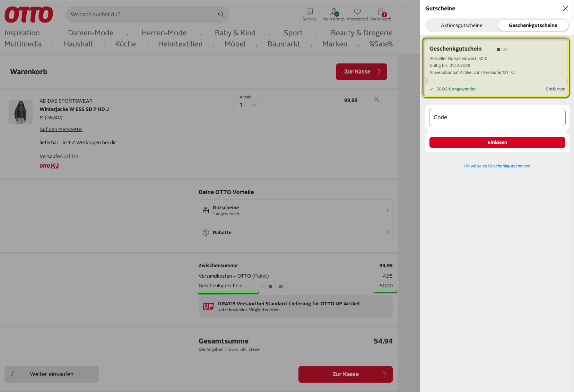Open Inspiration menu

click(22, 33)
